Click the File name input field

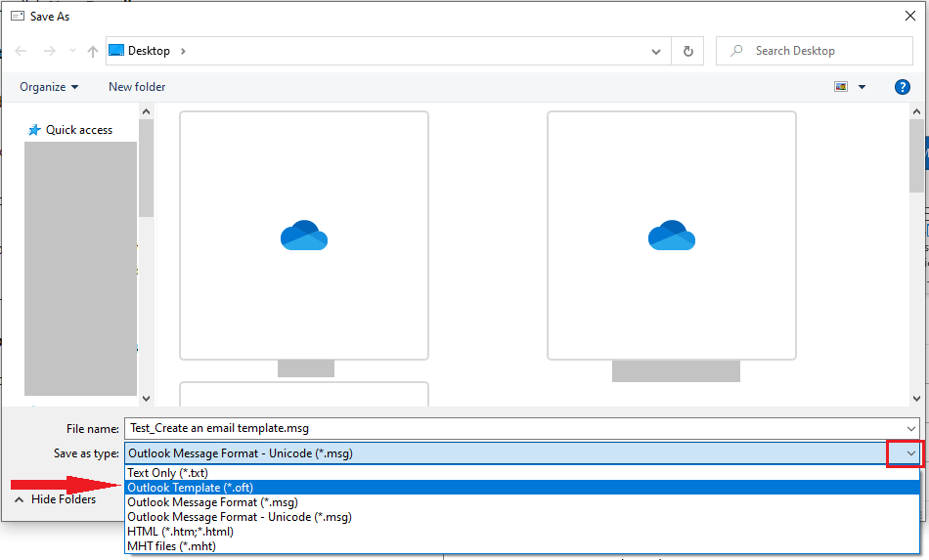[513, 428]
